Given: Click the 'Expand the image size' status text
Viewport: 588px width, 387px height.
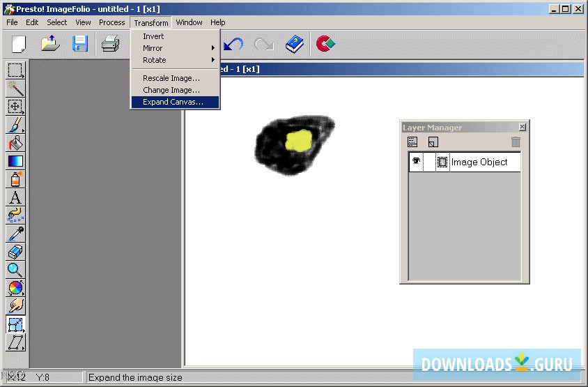Looking at the screenshot, I should (135, 378).
